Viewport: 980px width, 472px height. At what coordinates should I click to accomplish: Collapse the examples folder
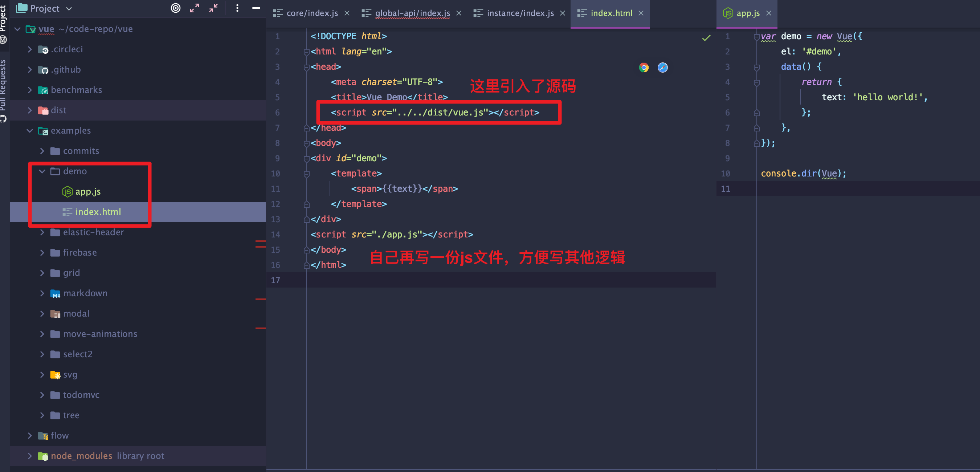point(30,131)
